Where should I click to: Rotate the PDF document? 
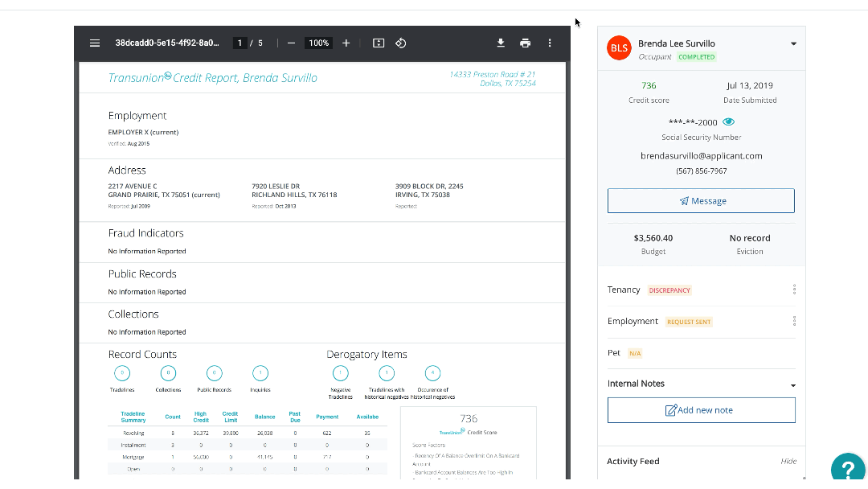coord(400,43)
